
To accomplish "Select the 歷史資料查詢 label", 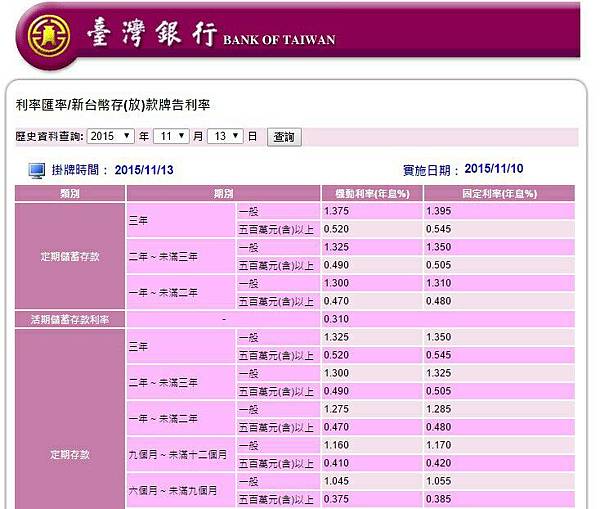I will 49,136.
